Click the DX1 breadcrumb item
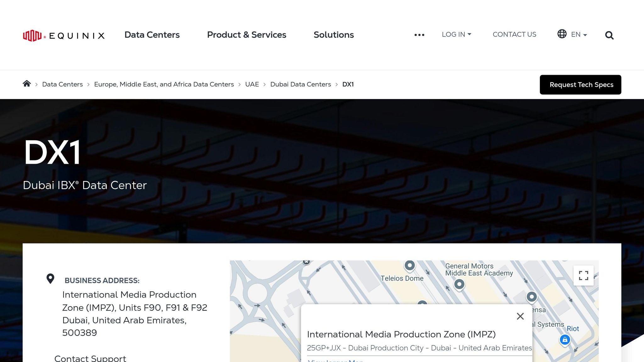The height and width of the screenshot is (362, 644). pos(348,84)
